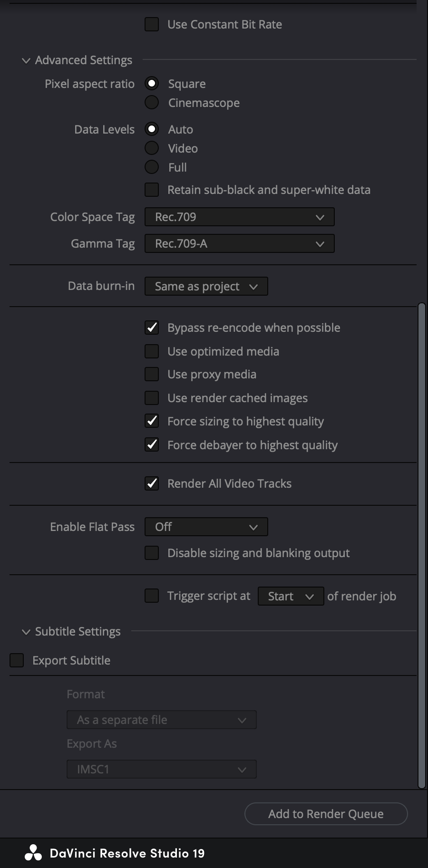Click Add to Render Queue
This screenshot has height=868, width=428.
tap(325, 814)
